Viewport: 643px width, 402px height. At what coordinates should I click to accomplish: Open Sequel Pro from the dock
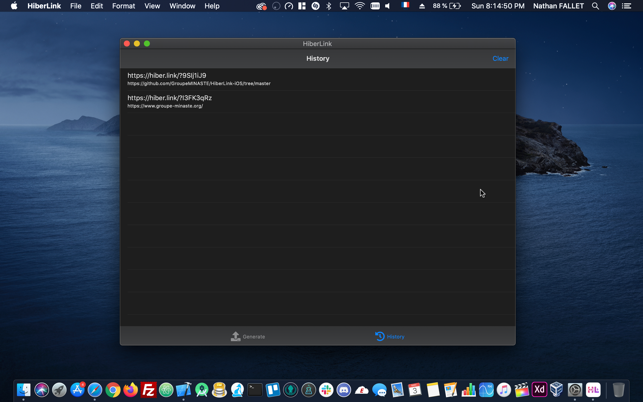pos(219,389)
